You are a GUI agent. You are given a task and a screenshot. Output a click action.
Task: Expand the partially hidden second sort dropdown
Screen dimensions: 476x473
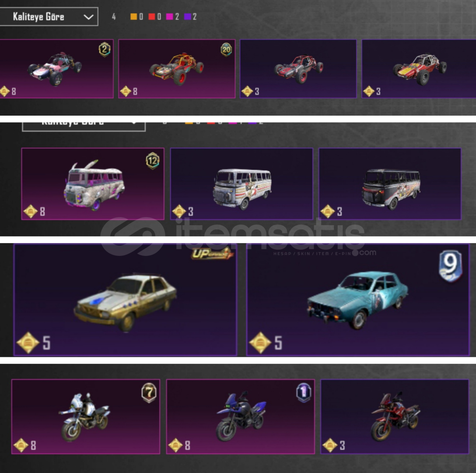84,127
